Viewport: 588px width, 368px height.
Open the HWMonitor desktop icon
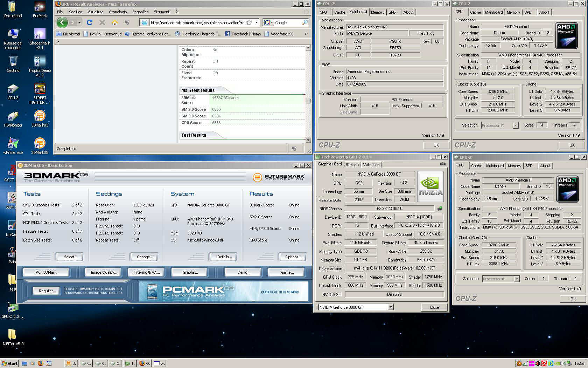(13, 118)
